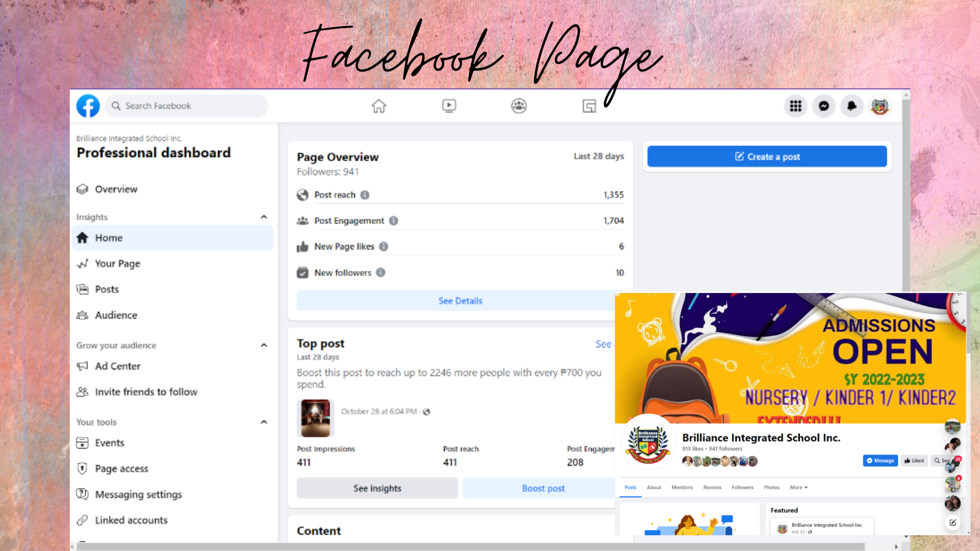Click the Create a post button
The height and width of the screenshot is (551, 980).
click(767, 157)
